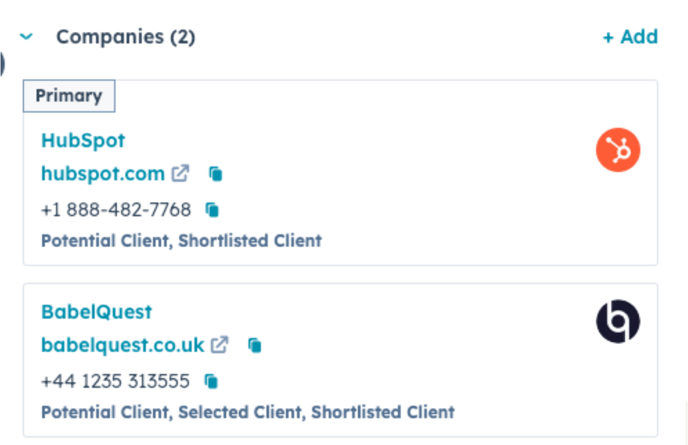Visit the hubspot.com domain link
688x445 pixels.
coord(103,174)
